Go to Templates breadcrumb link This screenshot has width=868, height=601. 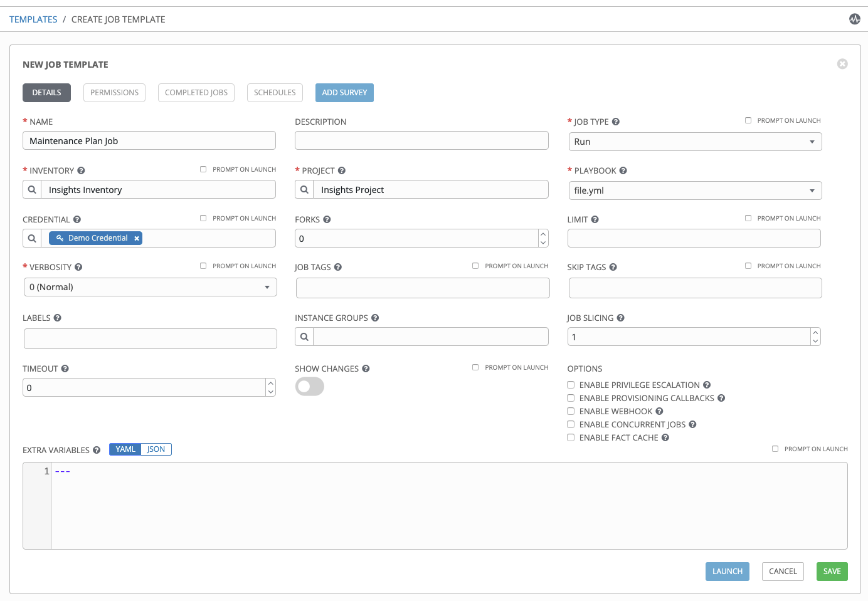[x=33, y=19]
